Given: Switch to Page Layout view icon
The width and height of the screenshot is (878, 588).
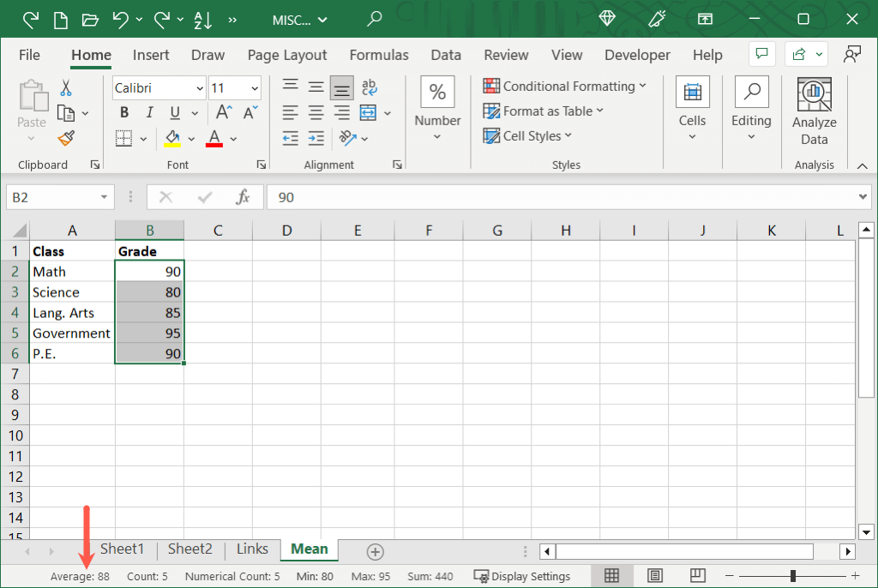Looking at the screenshot, I should click(654, 575).
